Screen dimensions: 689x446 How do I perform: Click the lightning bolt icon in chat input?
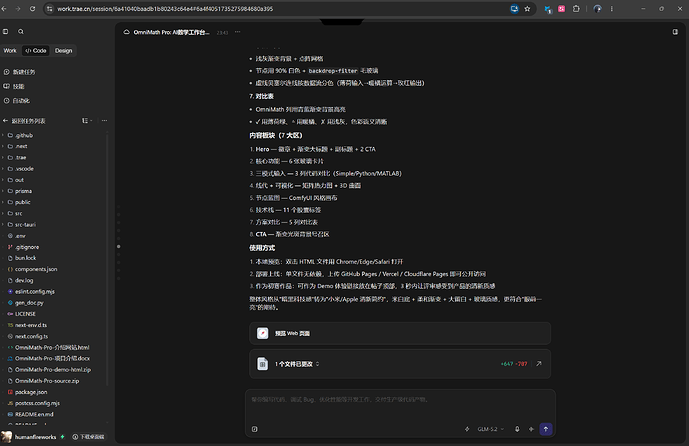[467, 429]
